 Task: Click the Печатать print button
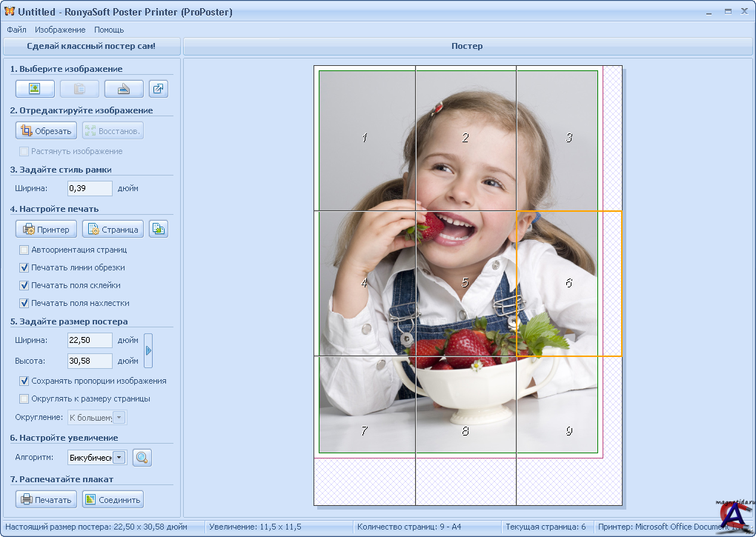click(x=46, y=499)
